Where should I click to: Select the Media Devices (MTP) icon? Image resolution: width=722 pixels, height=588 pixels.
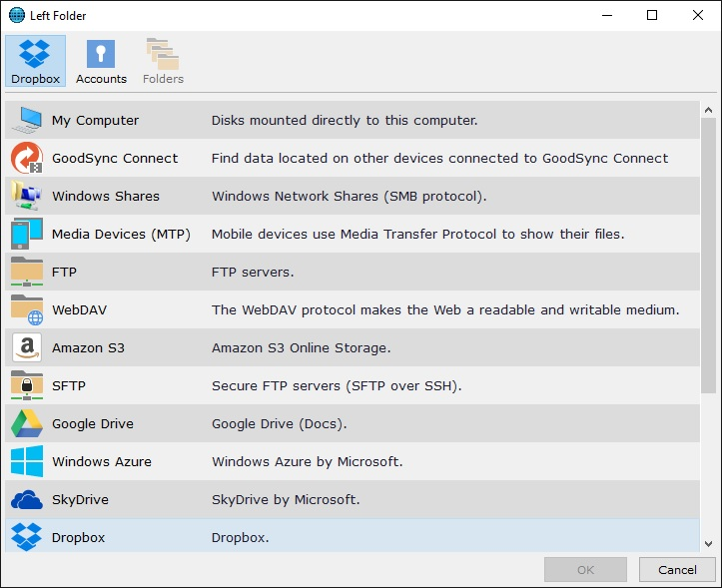pos(26,234)
